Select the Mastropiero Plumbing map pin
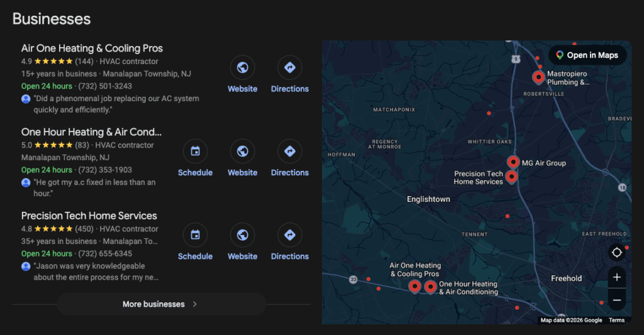The height and width of the screenshot is (335, 644). point(538,77)
